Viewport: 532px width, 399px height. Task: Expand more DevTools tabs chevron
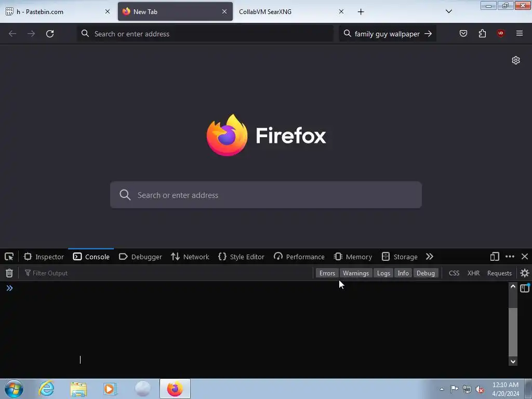430,257
